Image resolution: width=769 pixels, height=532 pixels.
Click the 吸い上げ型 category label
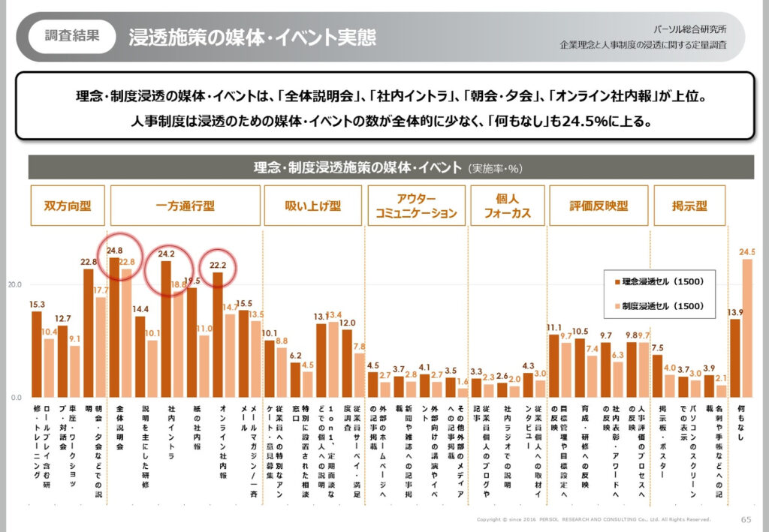[312, 206]
